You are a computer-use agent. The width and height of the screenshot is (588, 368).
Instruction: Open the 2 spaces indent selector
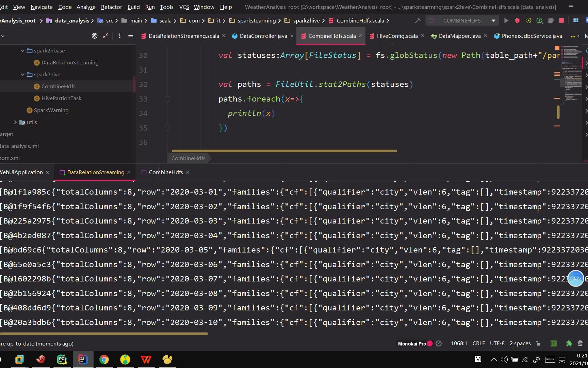coord(520,343)
